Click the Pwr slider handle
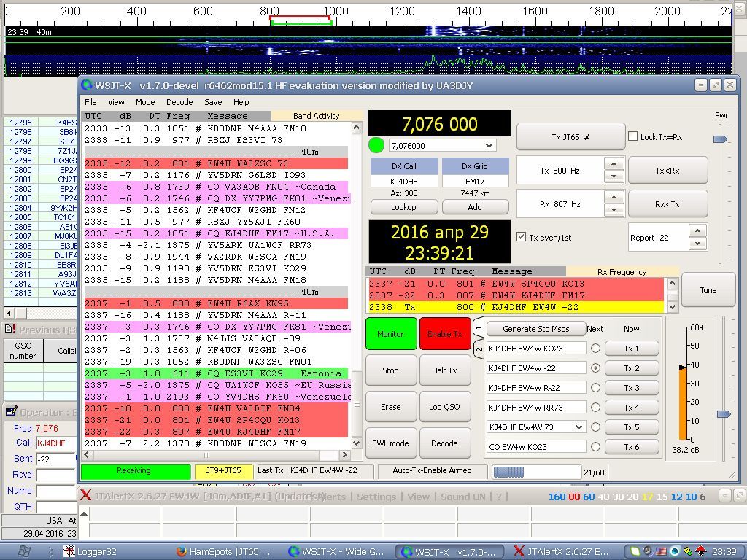Viewport: 747px width, 560px height. click(x=721, y=139)
